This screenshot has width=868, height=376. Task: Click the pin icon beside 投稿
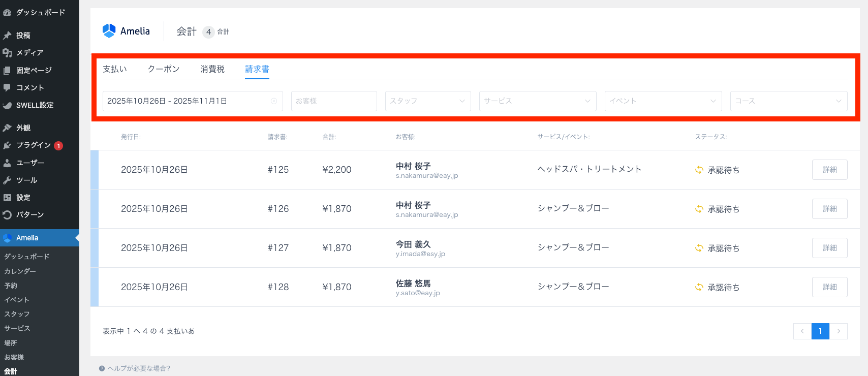tap(7, 36)
